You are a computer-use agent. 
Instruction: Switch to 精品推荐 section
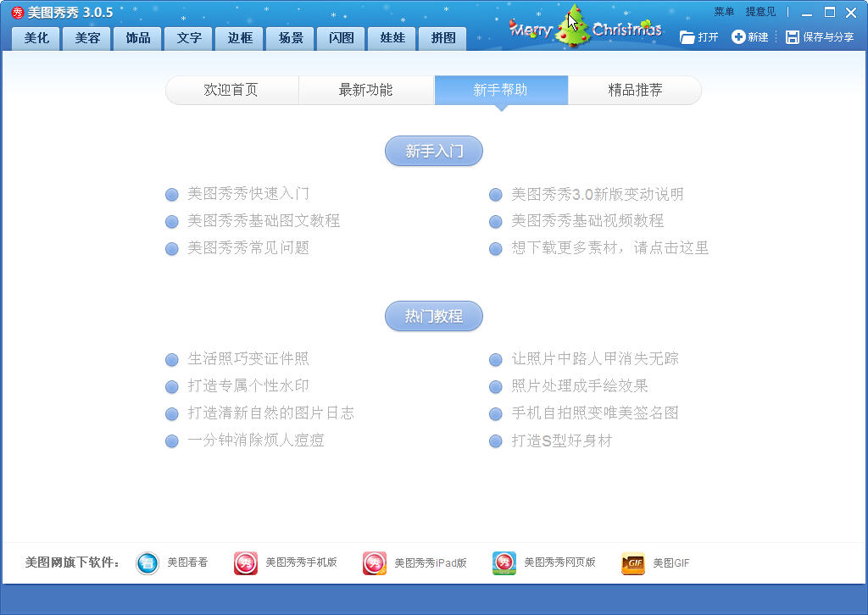coord(635,90)
